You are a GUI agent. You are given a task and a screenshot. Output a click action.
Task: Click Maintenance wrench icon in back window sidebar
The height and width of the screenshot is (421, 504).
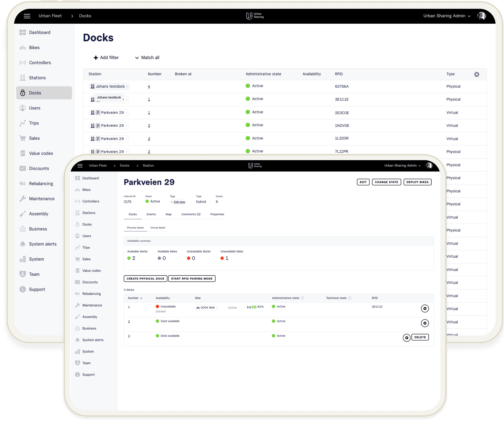23,199
